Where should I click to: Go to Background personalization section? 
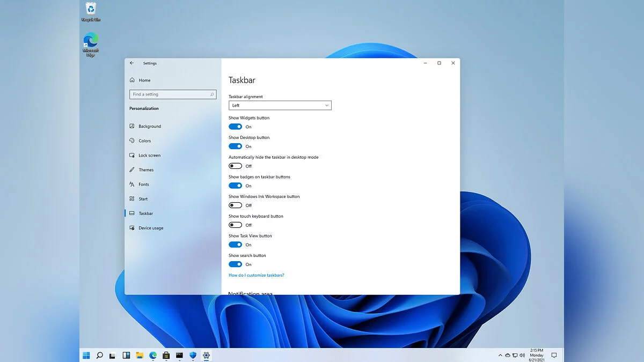click(149, 127)
